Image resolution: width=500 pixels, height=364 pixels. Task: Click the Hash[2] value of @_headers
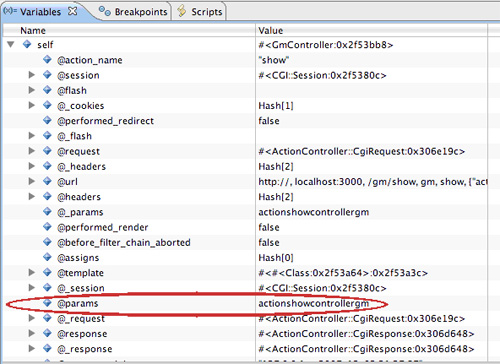276,166
